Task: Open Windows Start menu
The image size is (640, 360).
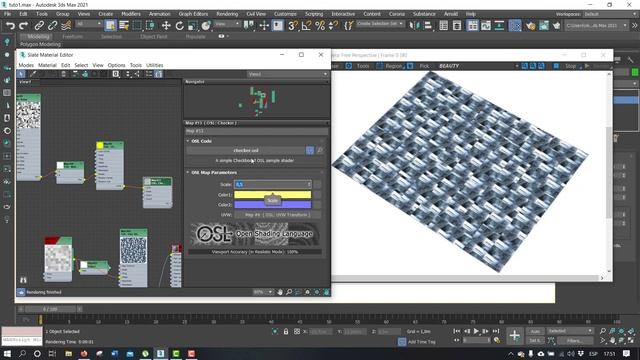Action: click(x=7, y=353)
